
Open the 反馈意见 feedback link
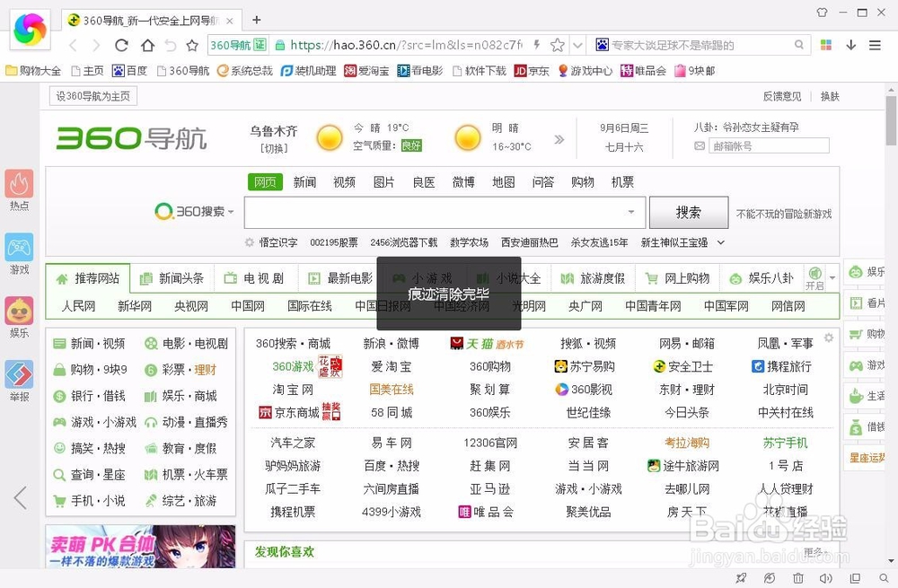point(781,96)
